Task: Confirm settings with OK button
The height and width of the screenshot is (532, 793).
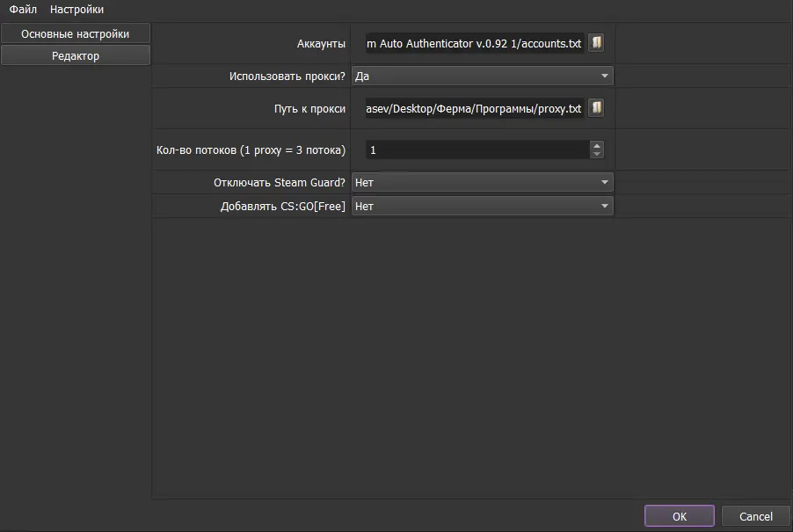Action: click(x=680, y=516)
